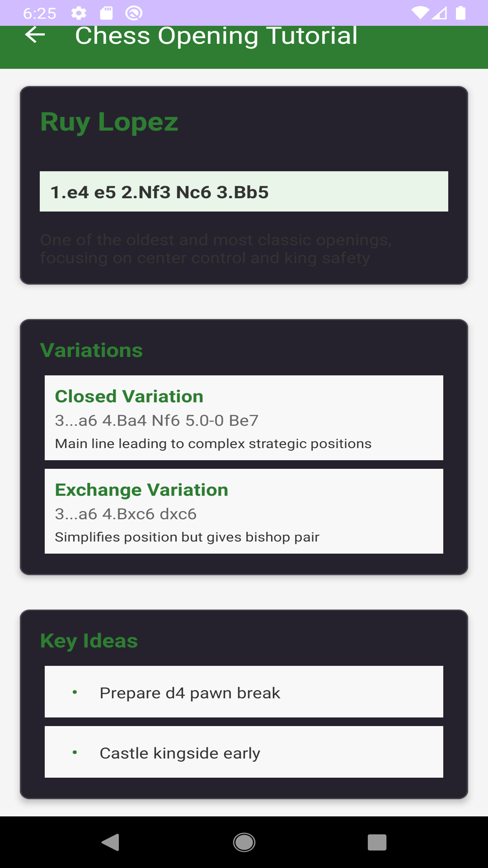The width and height of the screenshot is (488, 868).
Task: Select the Castle kingside early item
Action: tap(244, 752)
